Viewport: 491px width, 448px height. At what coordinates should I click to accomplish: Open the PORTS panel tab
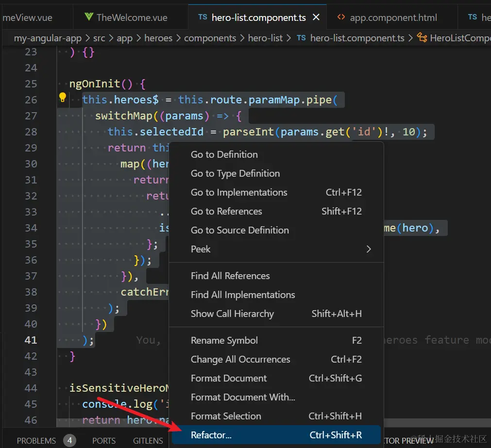point(104,441)
